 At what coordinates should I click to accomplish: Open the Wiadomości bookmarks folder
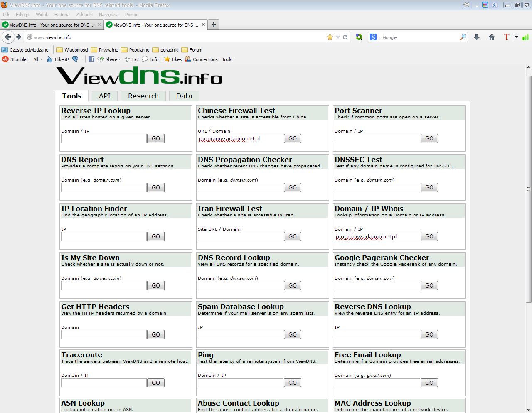72,49
